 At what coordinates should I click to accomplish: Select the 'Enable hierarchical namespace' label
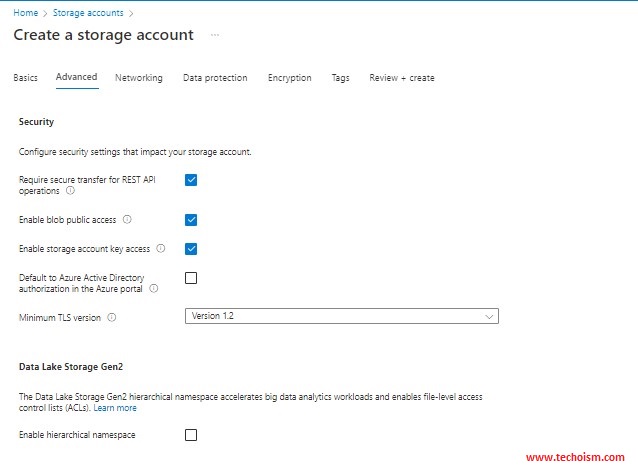click(77, 435)
